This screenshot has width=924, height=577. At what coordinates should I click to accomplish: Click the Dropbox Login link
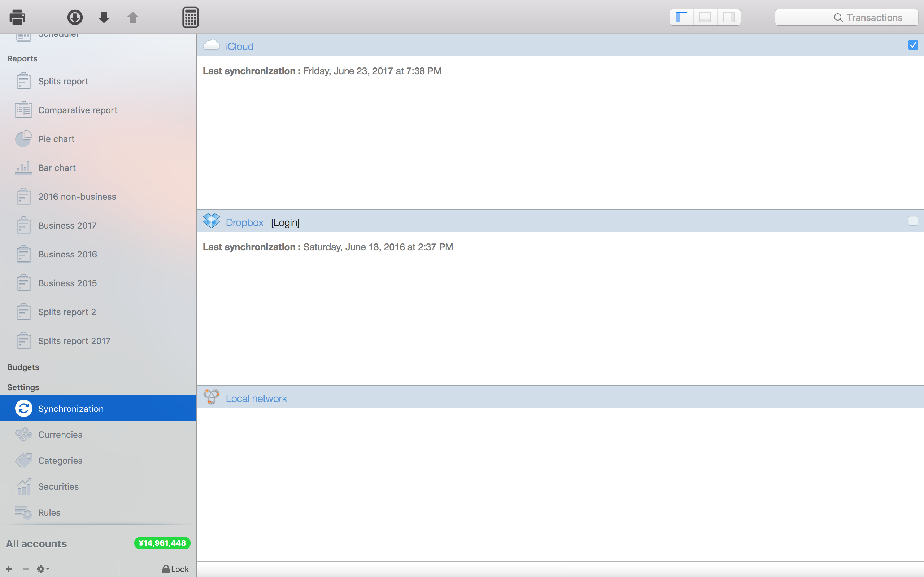(x=285, y=223)
